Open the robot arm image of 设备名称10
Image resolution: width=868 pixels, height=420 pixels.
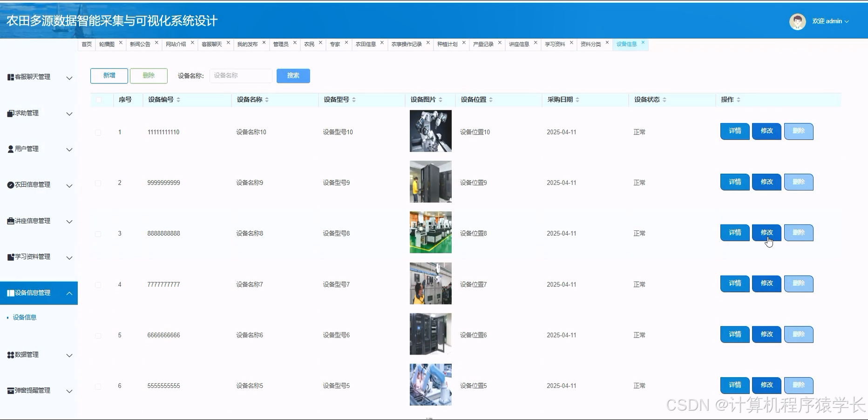pyautogui.click(x=431, y=131)
